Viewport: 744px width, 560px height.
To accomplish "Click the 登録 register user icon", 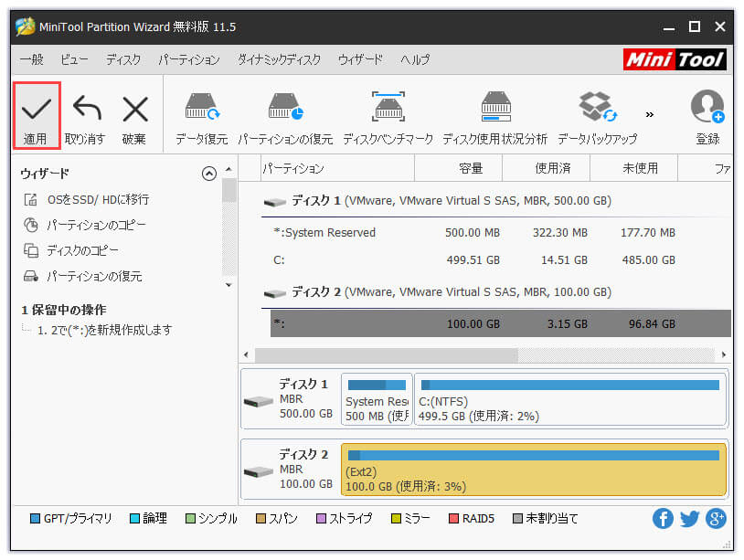I will coord(707,110).
